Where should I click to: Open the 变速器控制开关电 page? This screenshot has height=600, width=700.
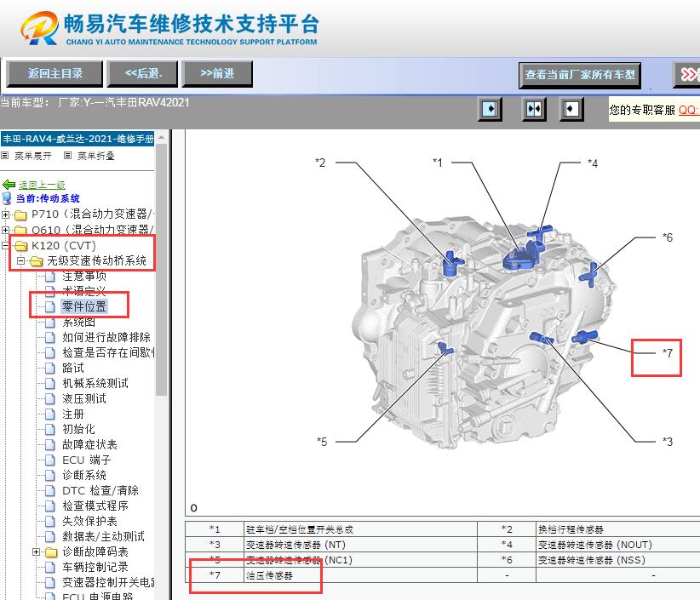click(x=108, y=583)
